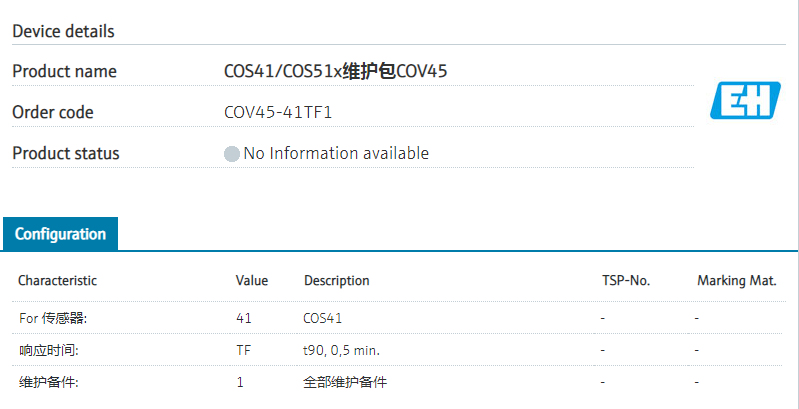Click the COS41 description cell
The image size is (799, 409).
(x=322, y=318)
